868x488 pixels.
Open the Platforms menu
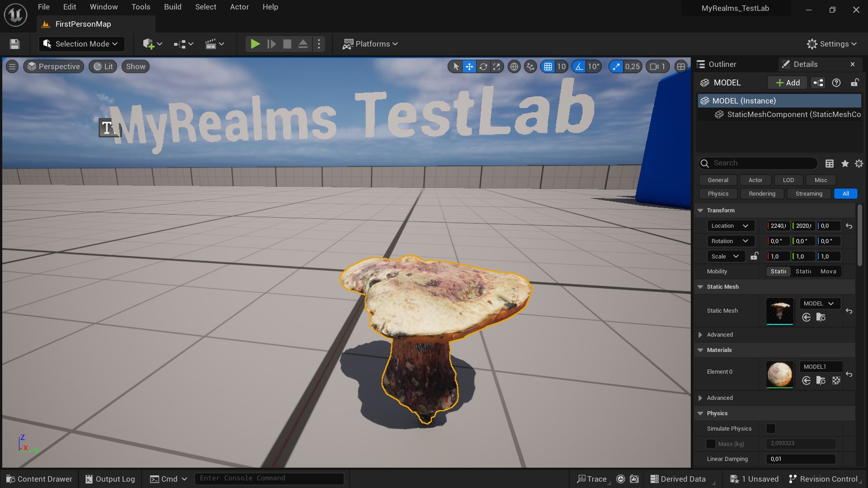point(370,44)
